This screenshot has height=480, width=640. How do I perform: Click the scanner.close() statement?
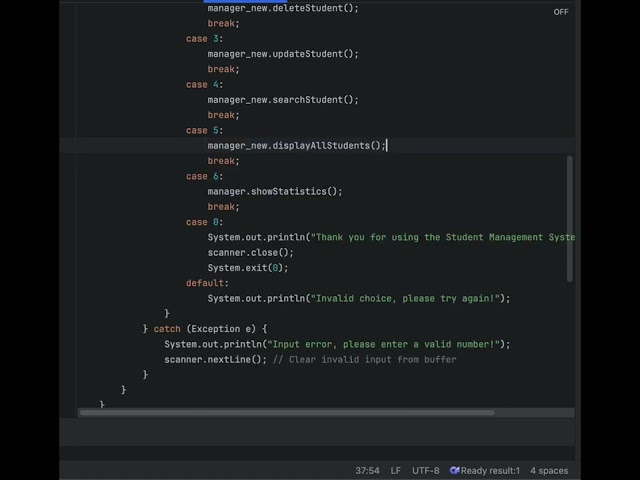point(250,253)
